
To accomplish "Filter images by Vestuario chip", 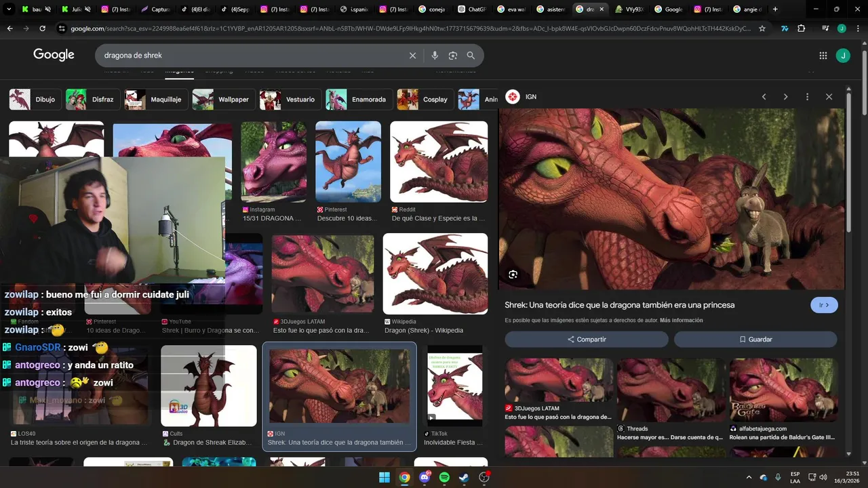I will point(290,100).
